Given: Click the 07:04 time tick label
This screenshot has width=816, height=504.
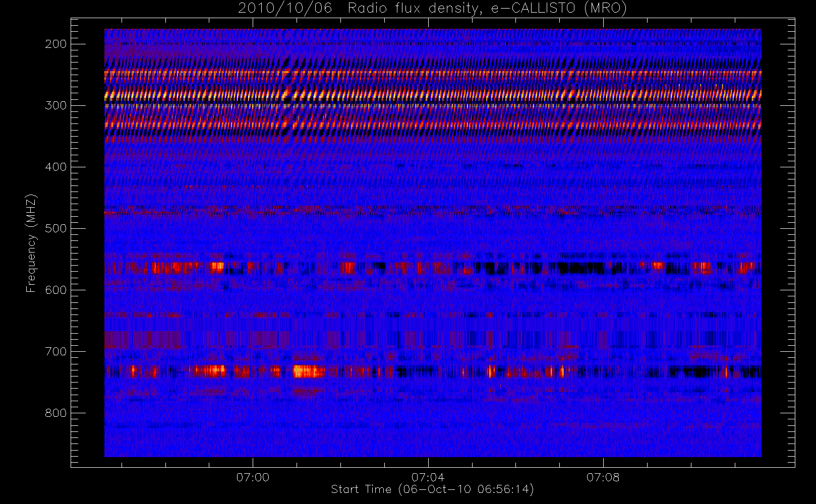Looking at the screenshot, I should 428,477.
